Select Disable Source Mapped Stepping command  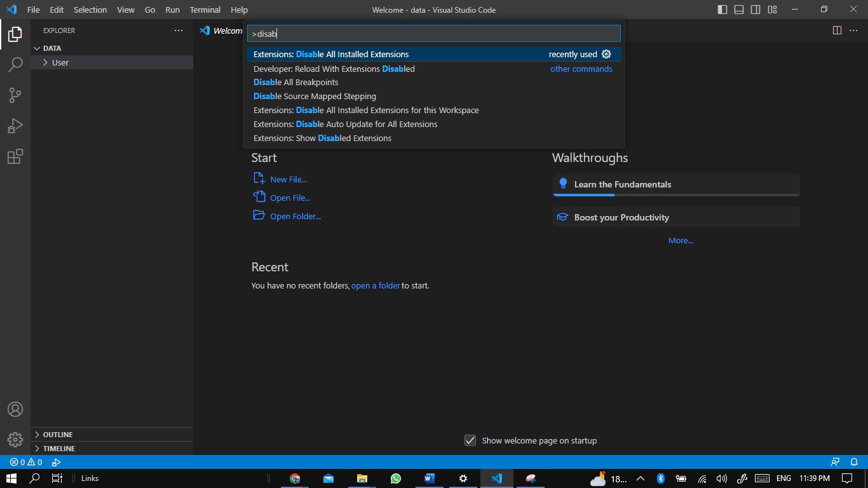pyautogui.click(x=434, y=97)
